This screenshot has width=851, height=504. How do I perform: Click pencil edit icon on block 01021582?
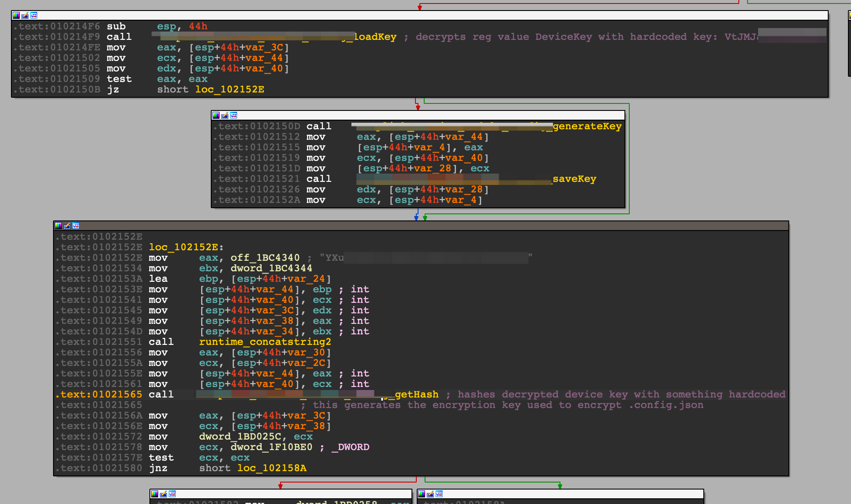[x=163, y=494]
